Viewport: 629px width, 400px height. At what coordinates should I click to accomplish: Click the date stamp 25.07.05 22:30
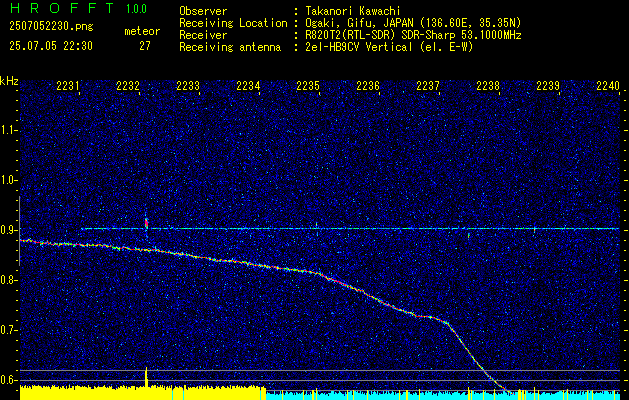[x=51, y=46]
